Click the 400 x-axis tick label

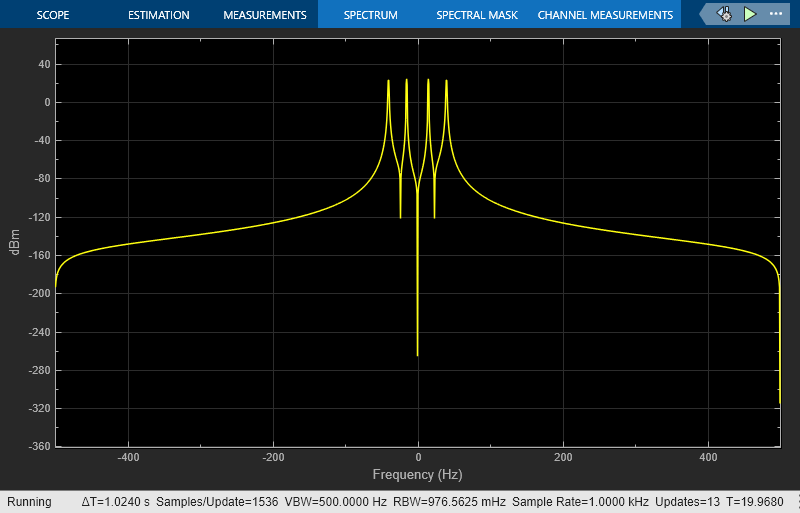click(708, 457)
